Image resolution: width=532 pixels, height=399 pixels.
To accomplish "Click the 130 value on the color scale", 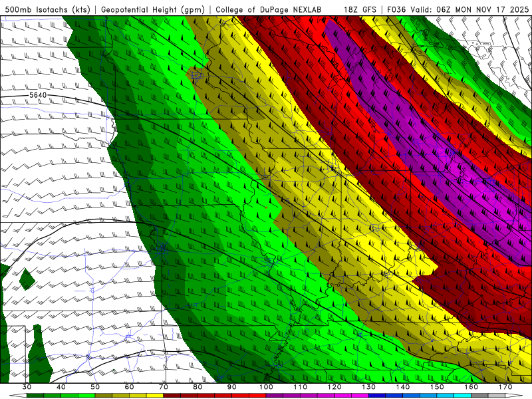I will (x=369, y=387).
